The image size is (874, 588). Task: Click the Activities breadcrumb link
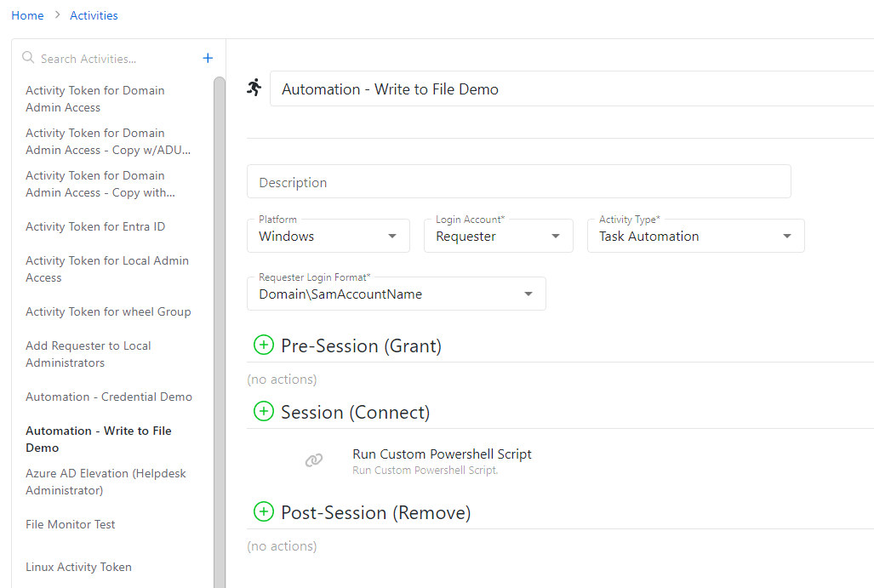tap(94, 15)
